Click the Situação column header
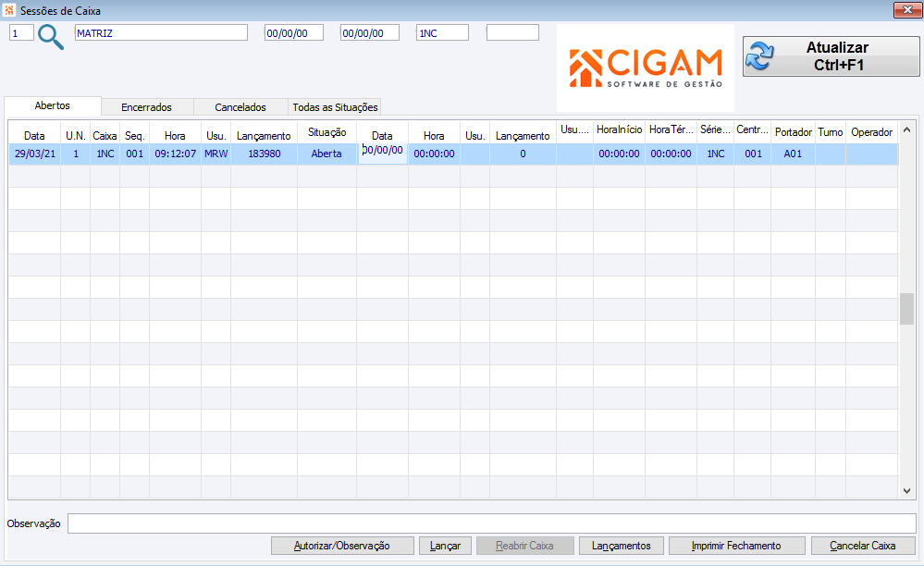924x566 pixels. click(x=326, y=132)
